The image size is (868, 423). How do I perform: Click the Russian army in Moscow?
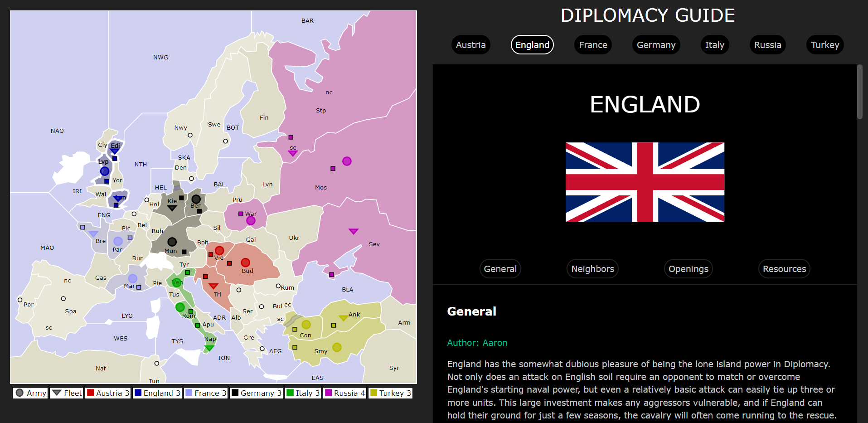[x=347, y=161]
